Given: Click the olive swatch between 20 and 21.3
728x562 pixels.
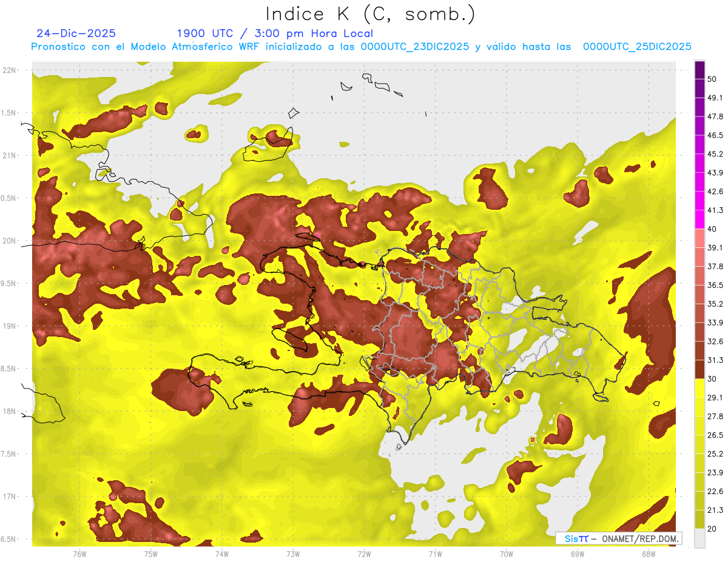Looking at the screenshot, I should (x=699, y=520).
